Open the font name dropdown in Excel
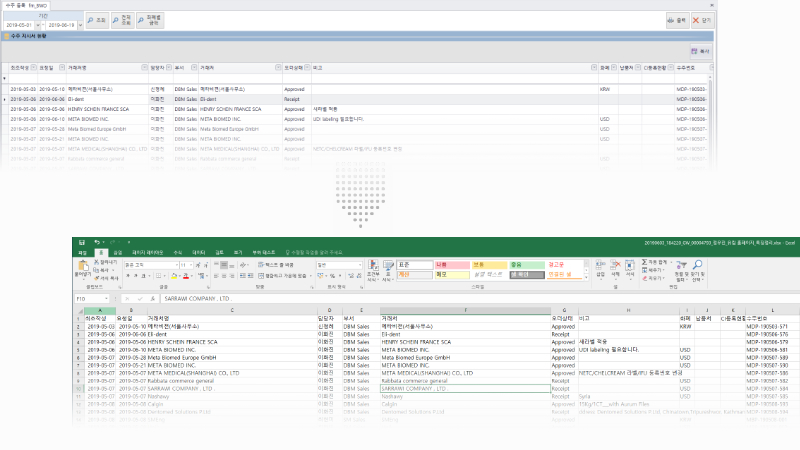 (177, 265)
